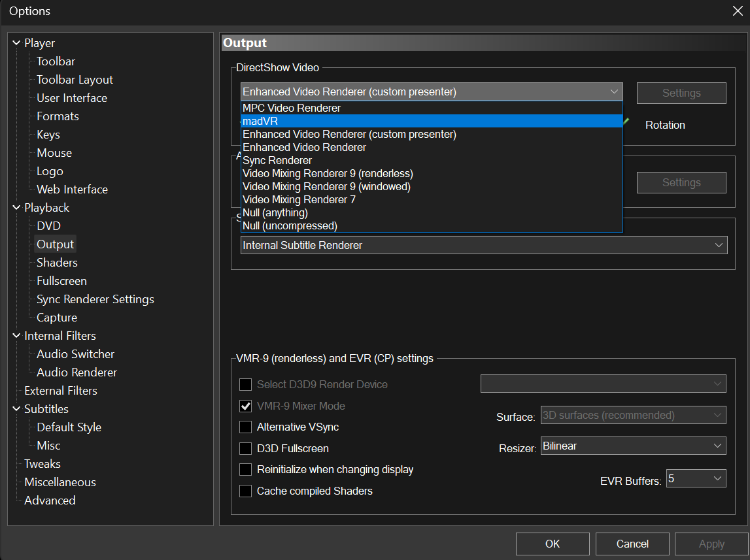Click the Cancel button
Screen dimensions: 750x560
(632, 544)
